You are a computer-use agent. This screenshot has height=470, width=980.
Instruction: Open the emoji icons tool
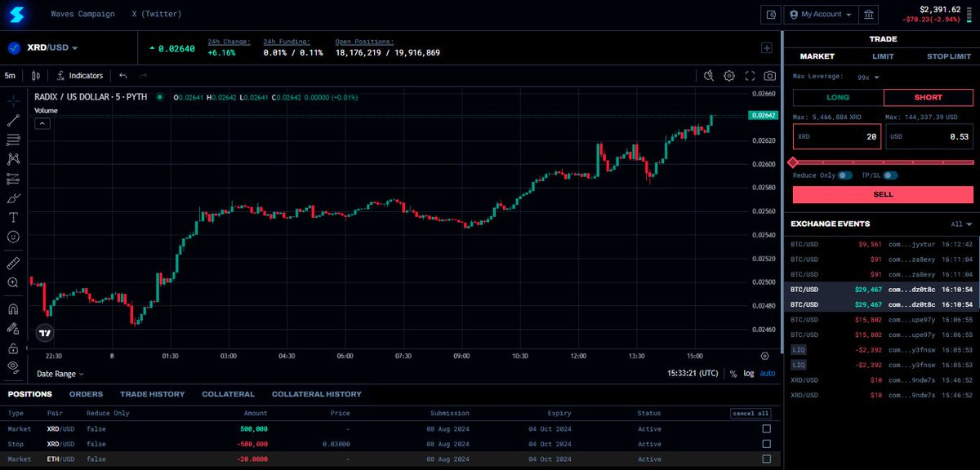13,237
